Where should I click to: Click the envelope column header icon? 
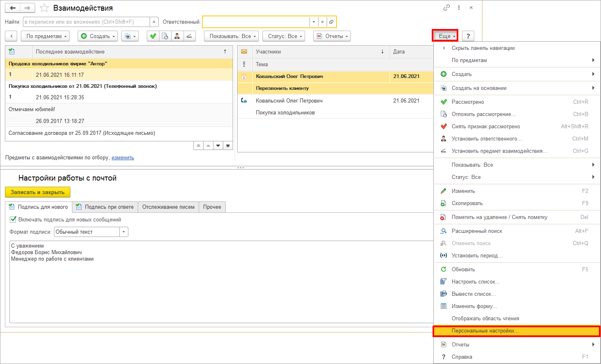pos(244,52)
